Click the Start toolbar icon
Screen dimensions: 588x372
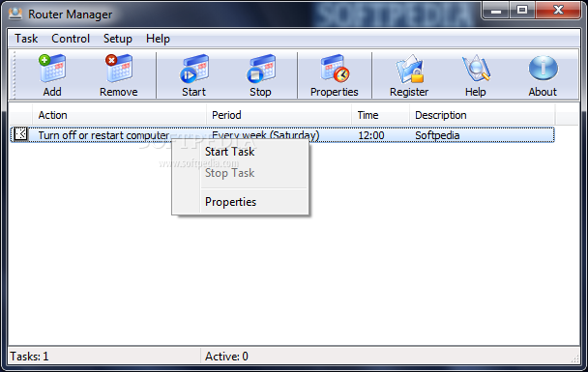pyautogui.click(x=193, y=69)
